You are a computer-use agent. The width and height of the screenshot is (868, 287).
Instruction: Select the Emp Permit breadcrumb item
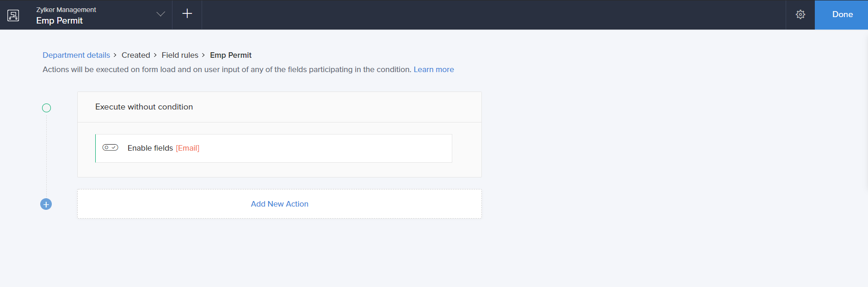(x=231, y=55)
